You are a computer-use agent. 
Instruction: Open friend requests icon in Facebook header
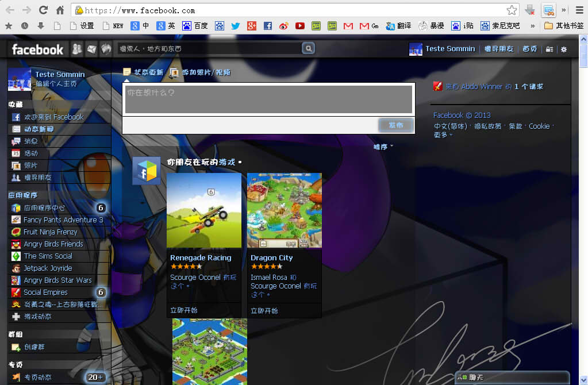coord(77,49)
